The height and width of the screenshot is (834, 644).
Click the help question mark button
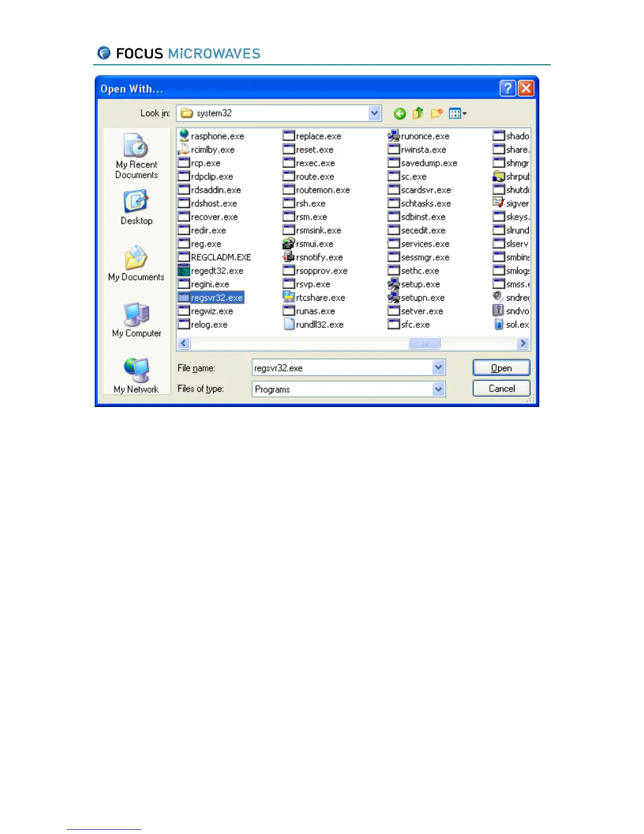pyautogui.click(x=507, y=88)
